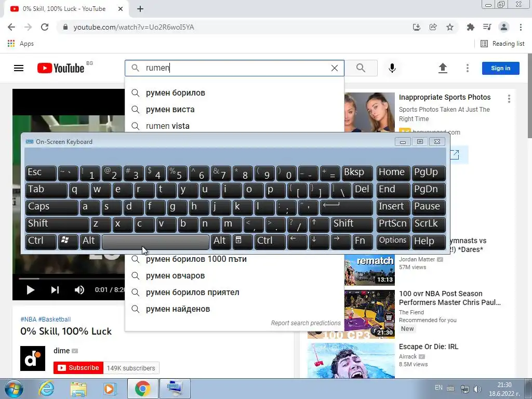Toggle the Fn key on keyboard
The height and width of the screenshot is (399, 532).
coord(362,241)
